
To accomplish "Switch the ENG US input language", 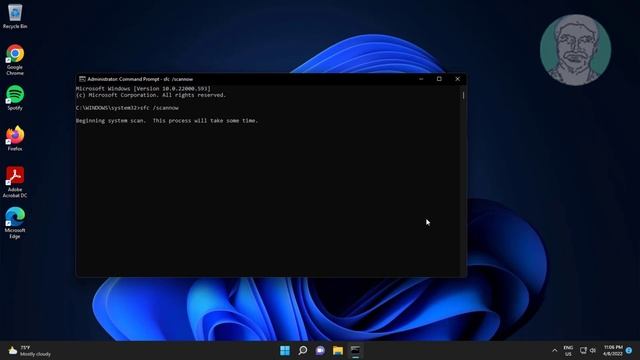I will click(568, 351).
